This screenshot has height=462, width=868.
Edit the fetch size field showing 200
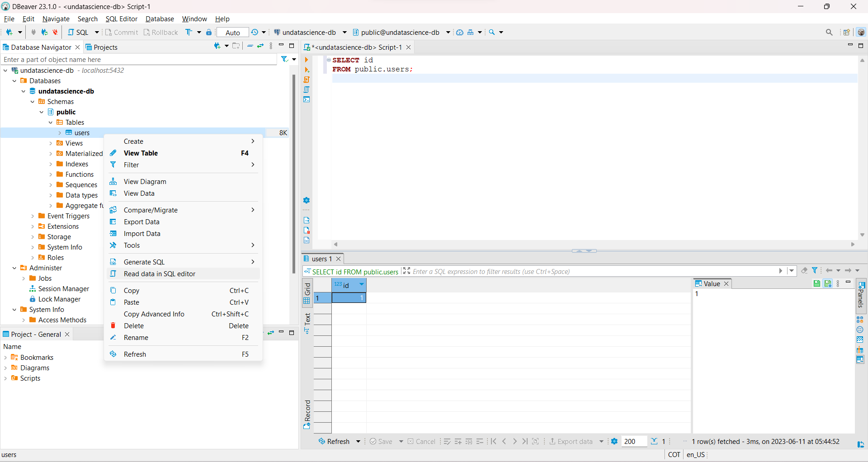click(x=634, y=442)
